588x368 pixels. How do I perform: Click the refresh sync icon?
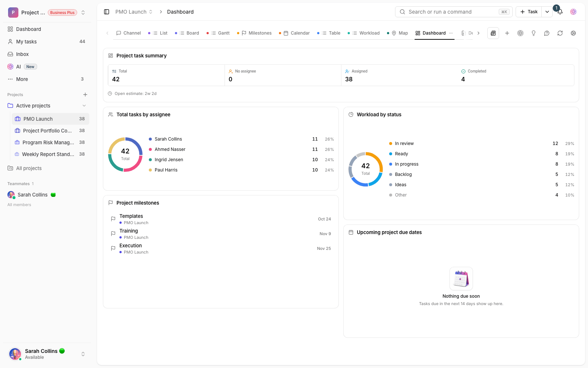(x=560, y=33)
